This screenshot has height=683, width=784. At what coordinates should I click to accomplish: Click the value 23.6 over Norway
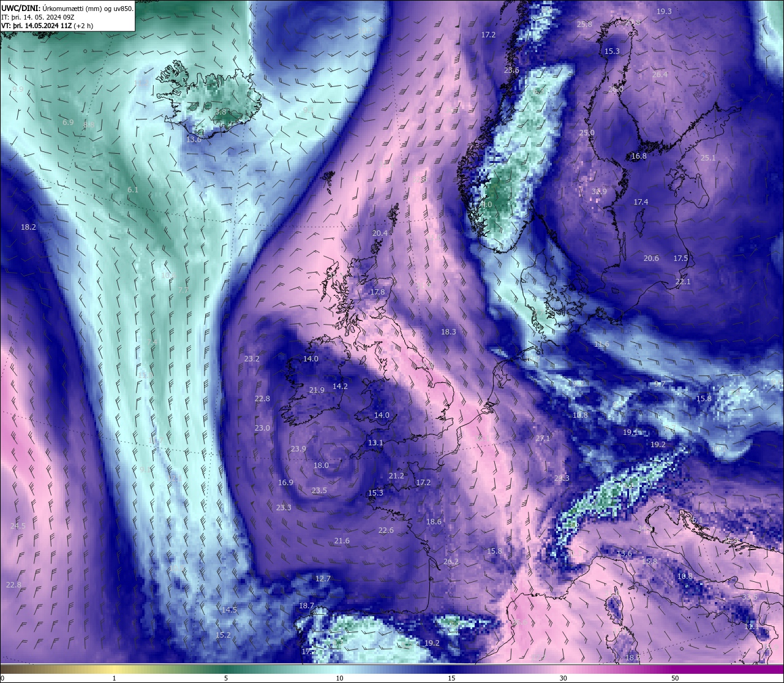click(511, 70)
